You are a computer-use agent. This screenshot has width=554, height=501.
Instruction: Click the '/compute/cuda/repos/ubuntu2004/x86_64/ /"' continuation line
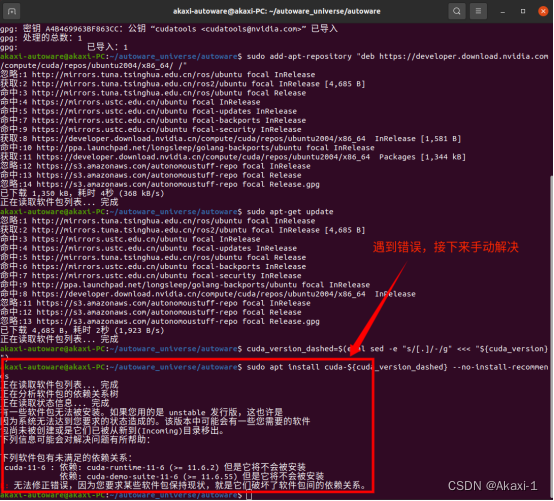coord(93,66)
